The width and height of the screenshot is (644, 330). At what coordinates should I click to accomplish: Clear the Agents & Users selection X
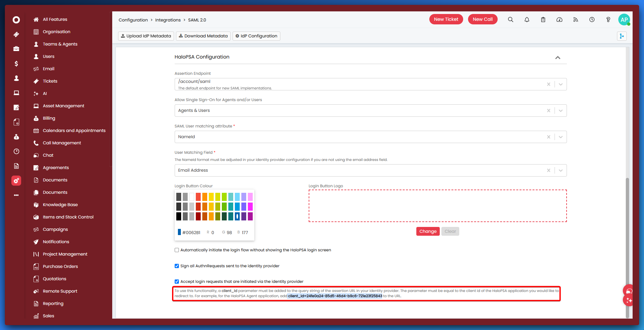[549, 111]
